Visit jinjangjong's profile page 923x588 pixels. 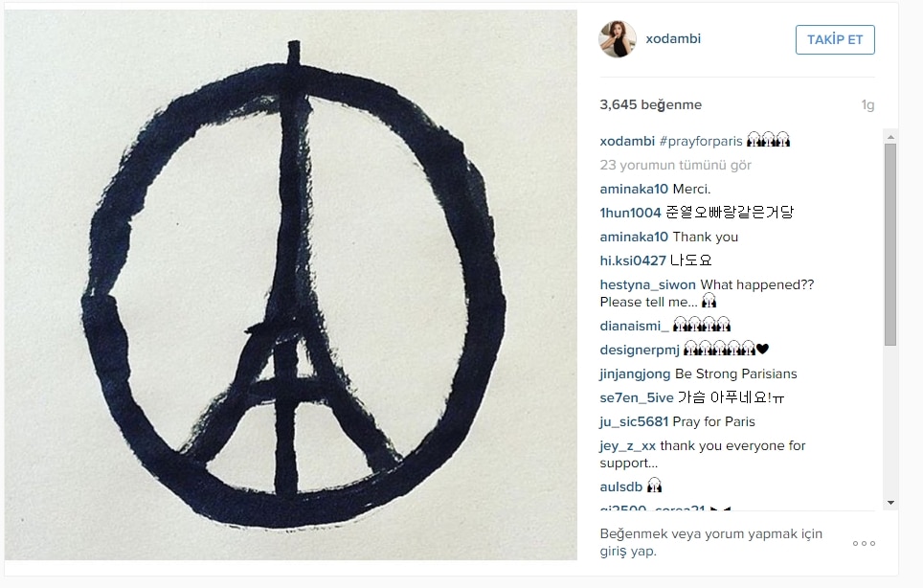[635, 374]
